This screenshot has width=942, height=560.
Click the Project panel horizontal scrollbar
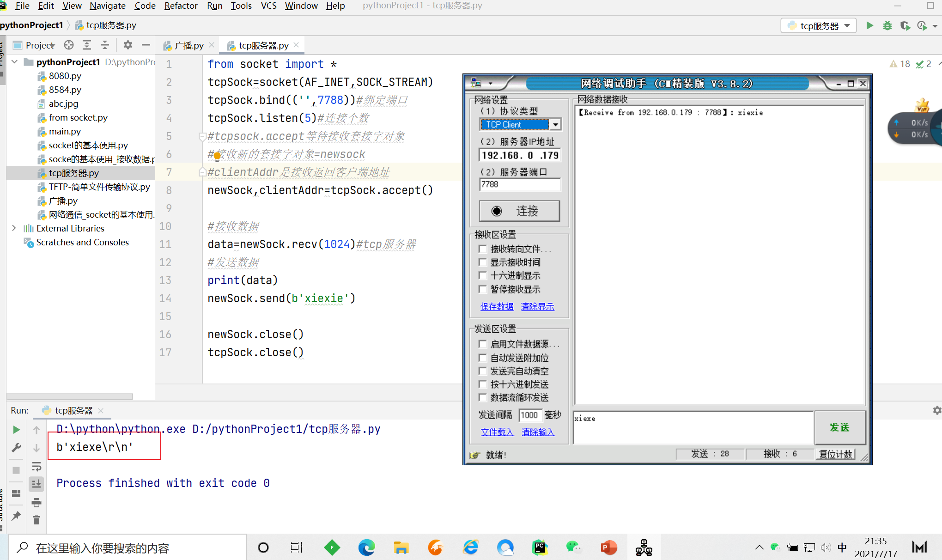tap(70, 396)
